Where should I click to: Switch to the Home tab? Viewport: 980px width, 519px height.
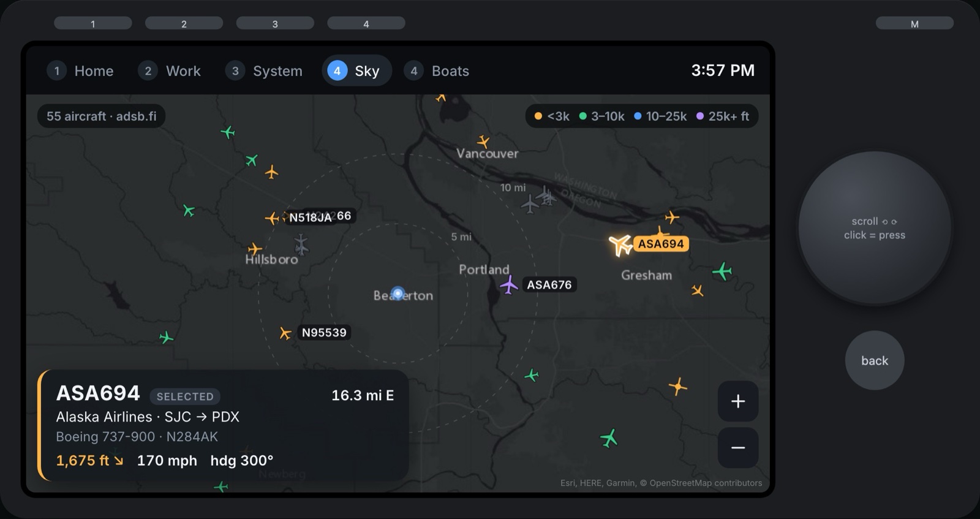(x=81, y=71)
